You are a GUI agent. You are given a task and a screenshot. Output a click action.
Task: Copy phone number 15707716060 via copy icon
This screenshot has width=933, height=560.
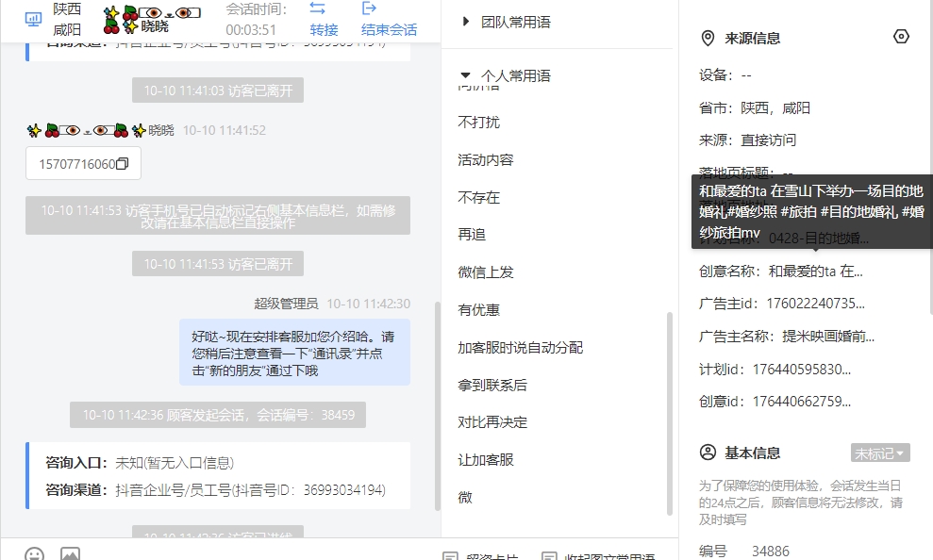click(x=122, y=163)
